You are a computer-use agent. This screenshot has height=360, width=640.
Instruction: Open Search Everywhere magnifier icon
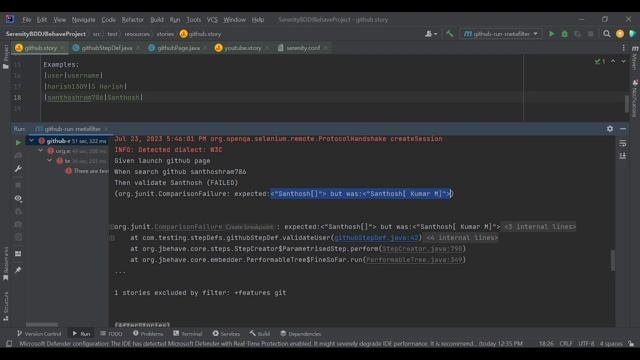607,34
